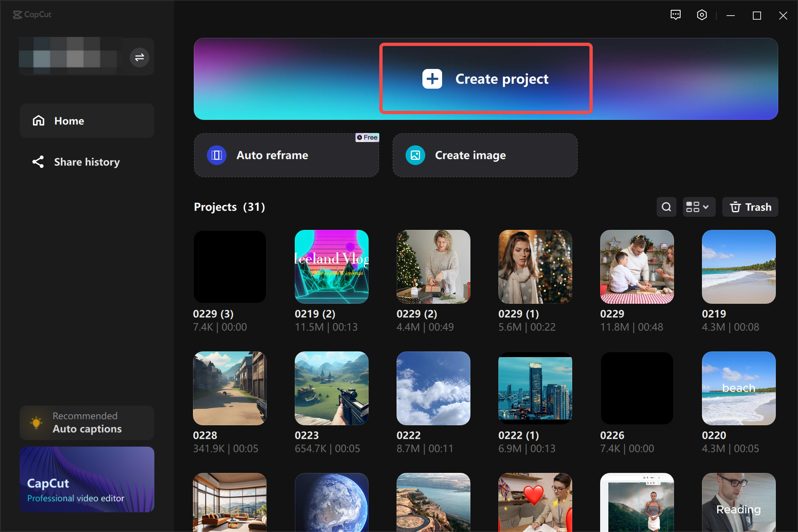The image size is (798, 532).
Task: Open the living room interior project thumbnail
Action: tap(230, 502)
